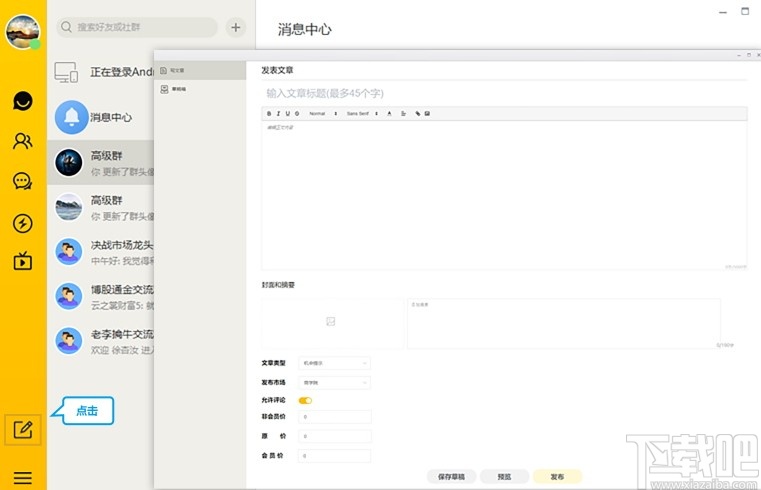Click the search field for friends or groups
The height and width of the screenshot is (490, 761).
pyautogui.click(x=137, y=27)
